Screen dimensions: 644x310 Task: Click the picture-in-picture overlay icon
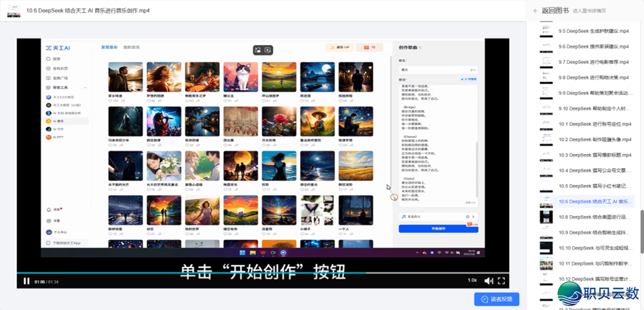click(x=258, y=50)
